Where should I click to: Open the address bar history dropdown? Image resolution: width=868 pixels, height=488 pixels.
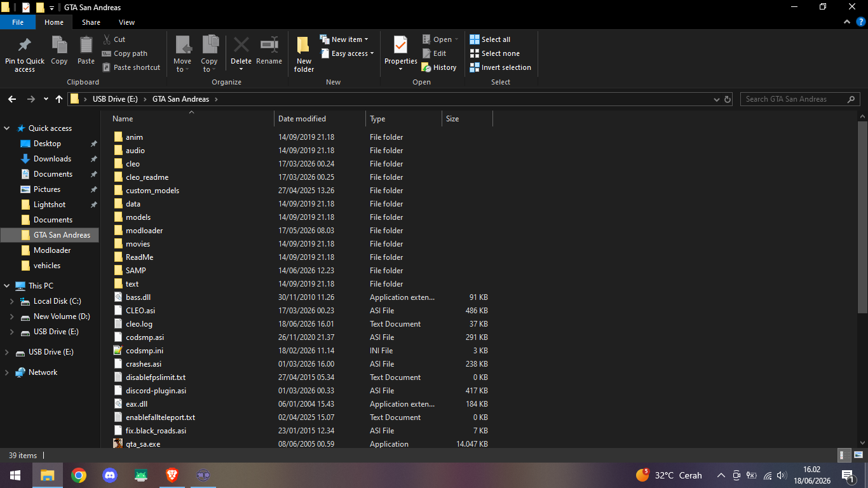point(716,99)
